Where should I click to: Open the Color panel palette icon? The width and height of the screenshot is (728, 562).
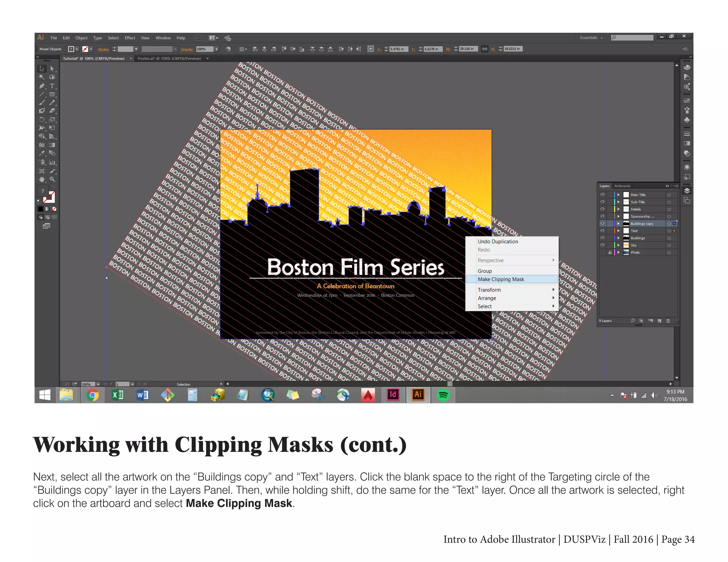tap(687, 67)
